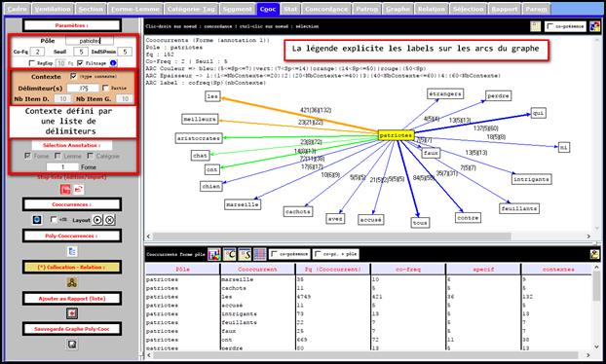Click the 'C' sort icon above table
This screenshot has width=606, height=364.
tap(230, 254)
